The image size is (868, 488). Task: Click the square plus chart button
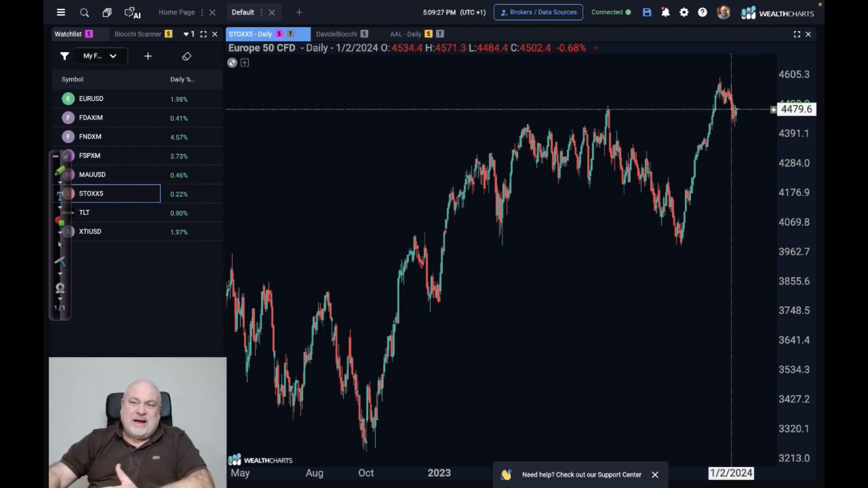(x=245, y=63)
